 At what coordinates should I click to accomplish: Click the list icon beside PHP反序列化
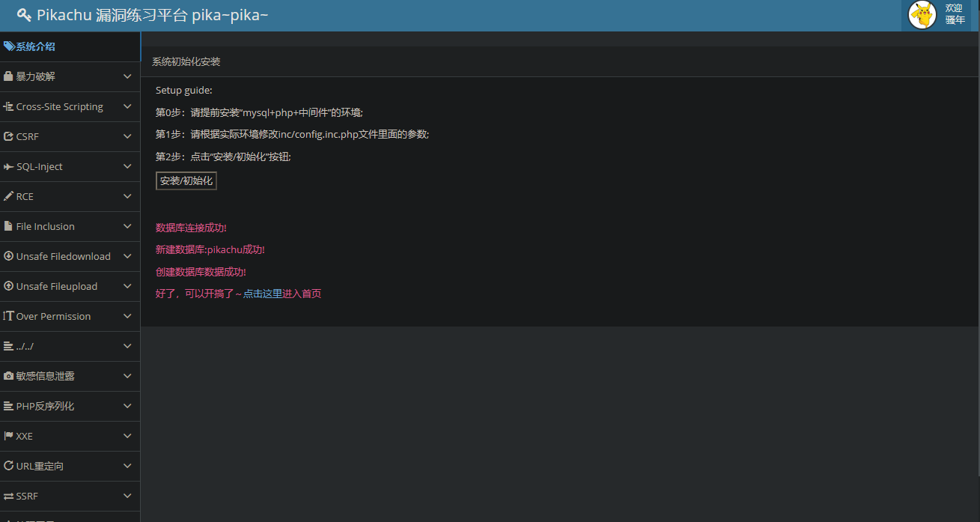tap(8, 406)
